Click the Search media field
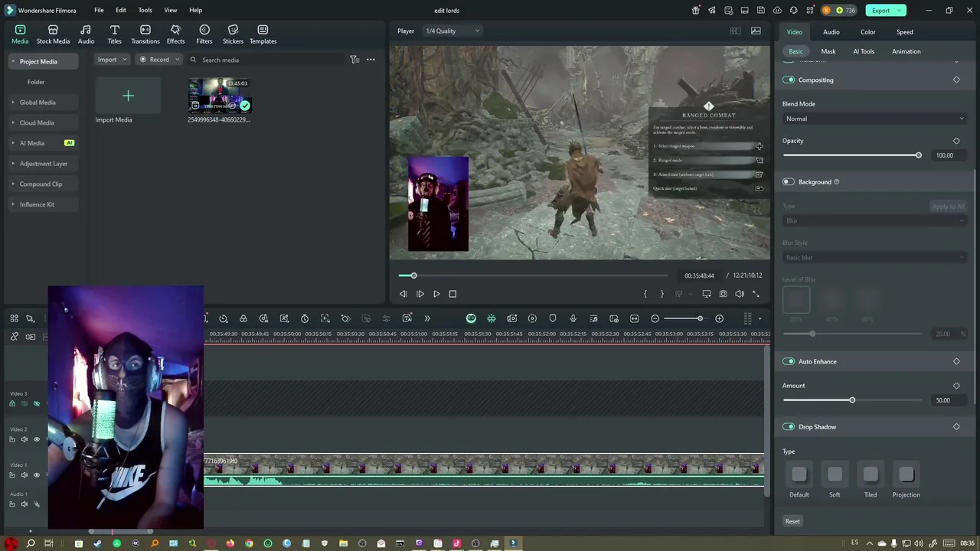980x551 pixels. click(264, 60)
